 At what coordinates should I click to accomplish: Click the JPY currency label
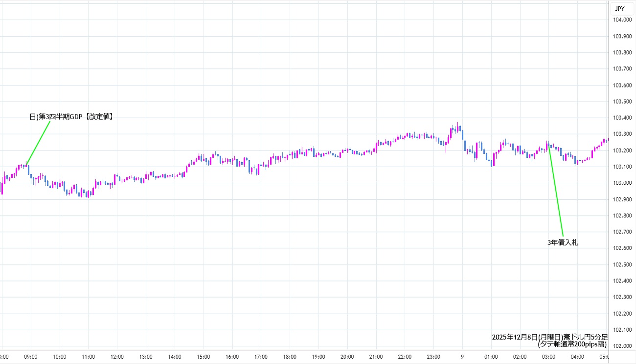pyautogui.click(x=619, y=8)
